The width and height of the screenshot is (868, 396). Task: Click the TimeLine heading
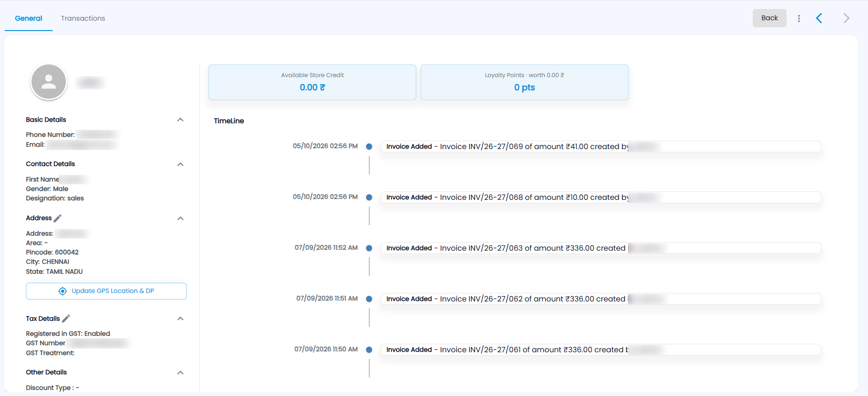click(229, 121)
